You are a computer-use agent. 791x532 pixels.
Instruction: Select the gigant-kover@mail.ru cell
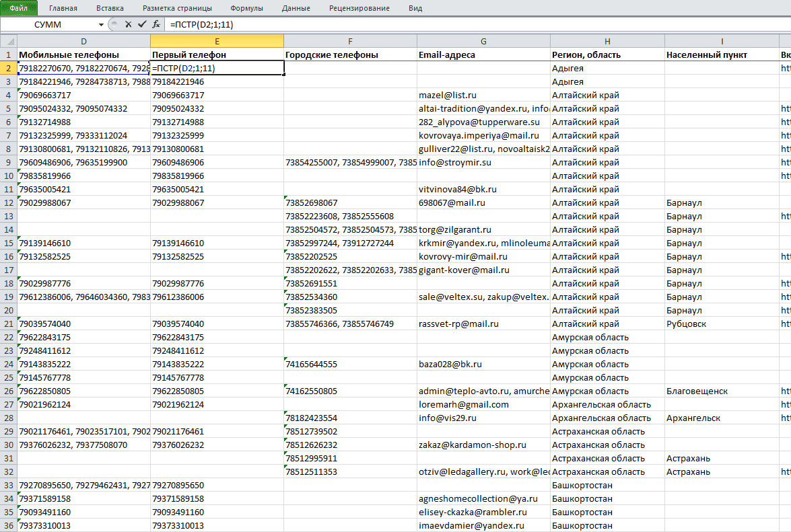[483, 270]
